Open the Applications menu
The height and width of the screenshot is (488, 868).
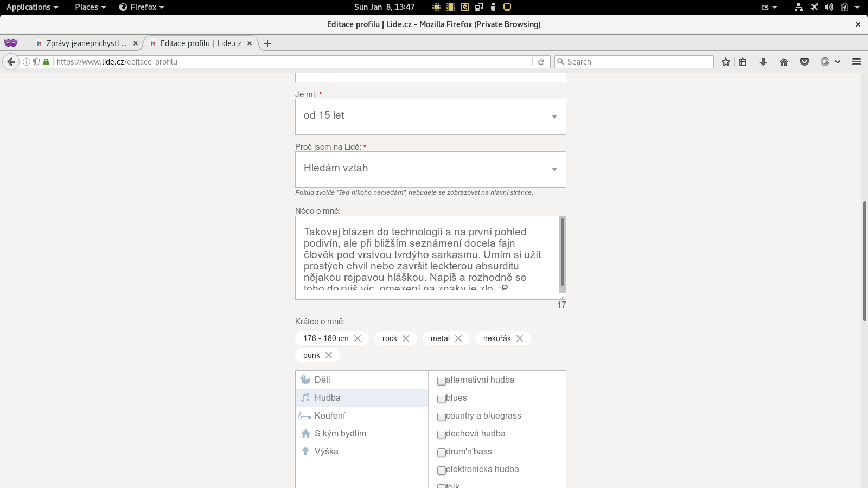click(x=32, y=7)
